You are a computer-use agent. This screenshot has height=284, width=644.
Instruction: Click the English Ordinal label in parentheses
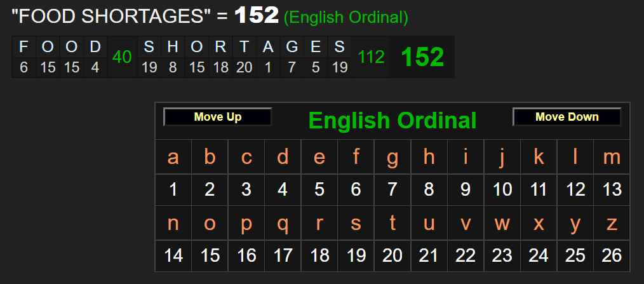tap(346, 18)
